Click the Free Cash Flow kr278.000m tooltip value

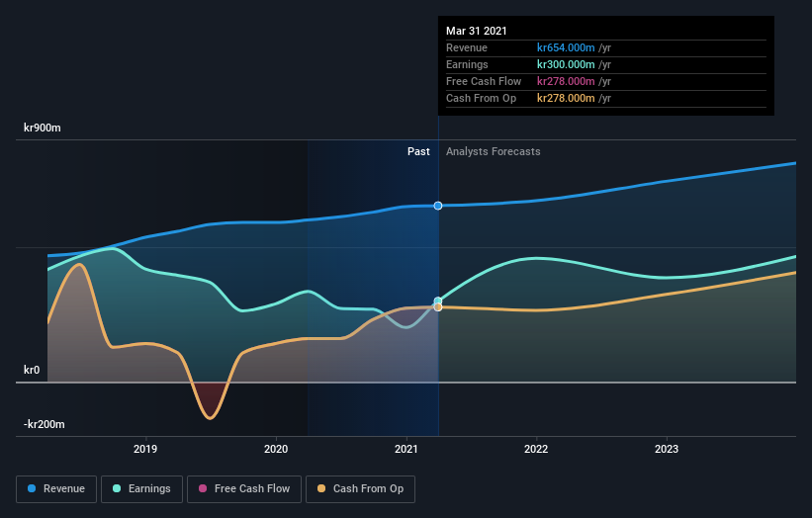(566, 81)
